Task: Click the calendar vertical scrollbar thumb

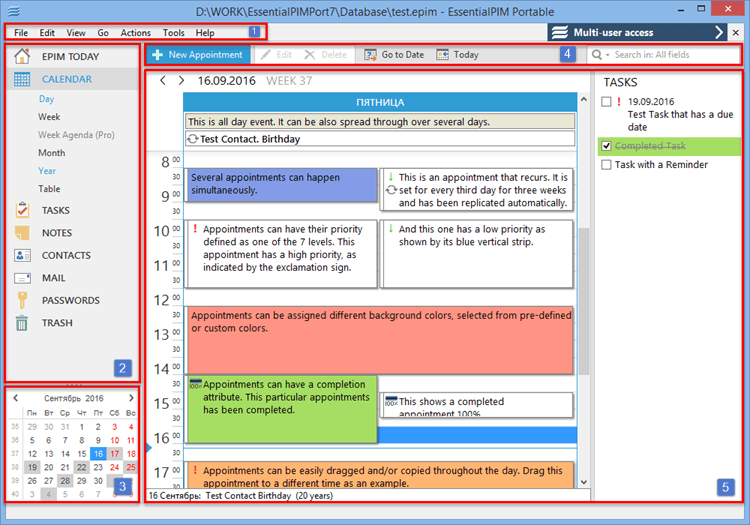Action: coord(584,301)
